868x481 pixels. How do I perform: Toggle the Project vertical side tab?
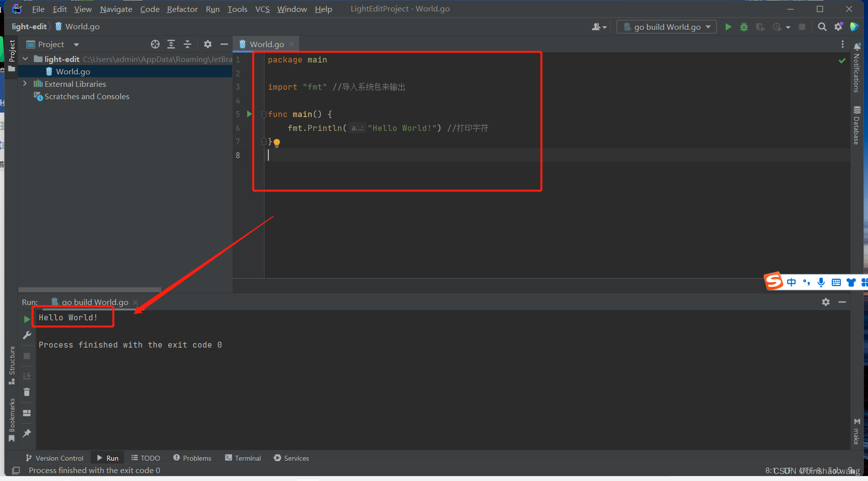pyautogui.click(x=12, y=56)
